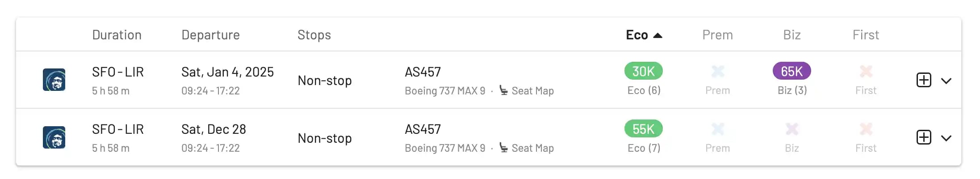Expand Dec 28 flight details chevron
This screenshot has width=980, height=179.
tap(946, 138)
